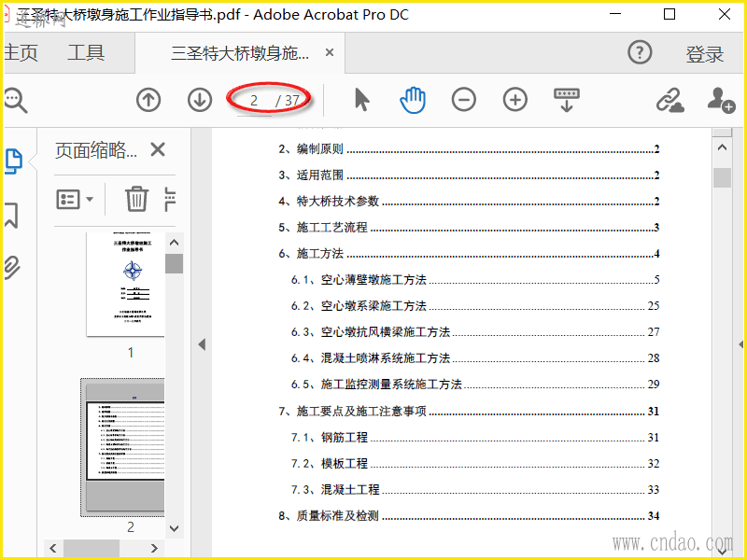Open entry 6.1、空心薄壁墩施工方法
Viewport: 747px width, 560px height.
click(x=475, y=279)
